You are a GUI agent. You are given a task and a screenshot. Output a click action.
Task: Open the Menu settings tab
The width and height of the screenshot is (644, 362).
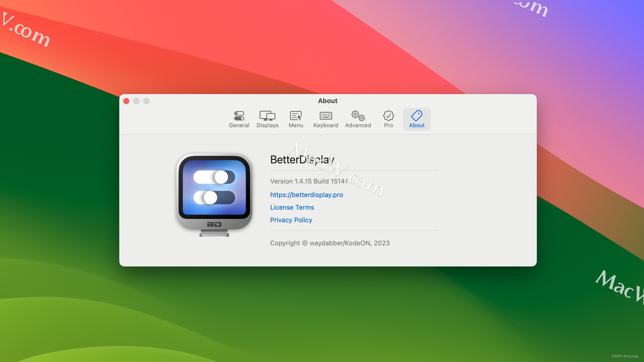296,119
